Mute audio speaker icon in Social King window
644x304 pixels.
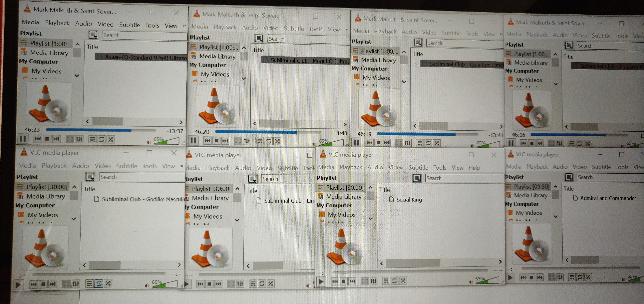471,282
